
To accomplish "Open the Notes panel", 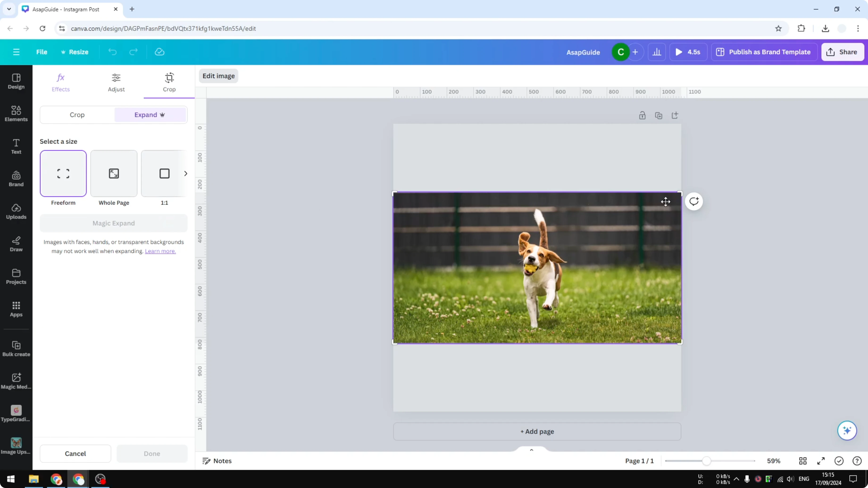I will click(217, 461).
